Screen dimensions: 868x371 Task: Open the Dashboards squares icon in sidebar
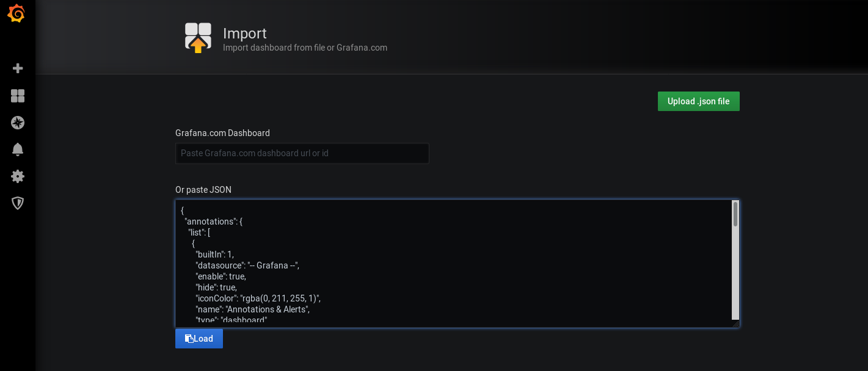[x=18, y=96]
